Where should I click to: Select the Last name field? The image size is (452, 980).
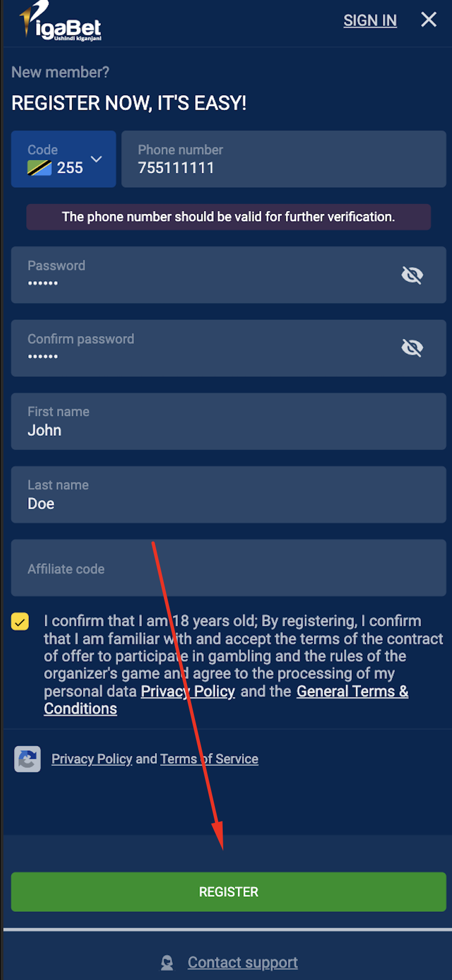click(x=229, y=494)
